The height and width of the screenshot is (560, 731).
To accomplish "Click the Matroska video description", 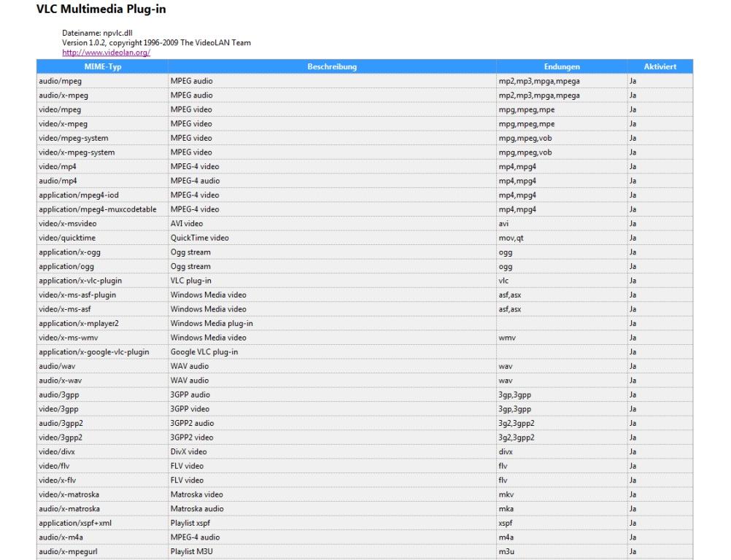I will point(332,494).
